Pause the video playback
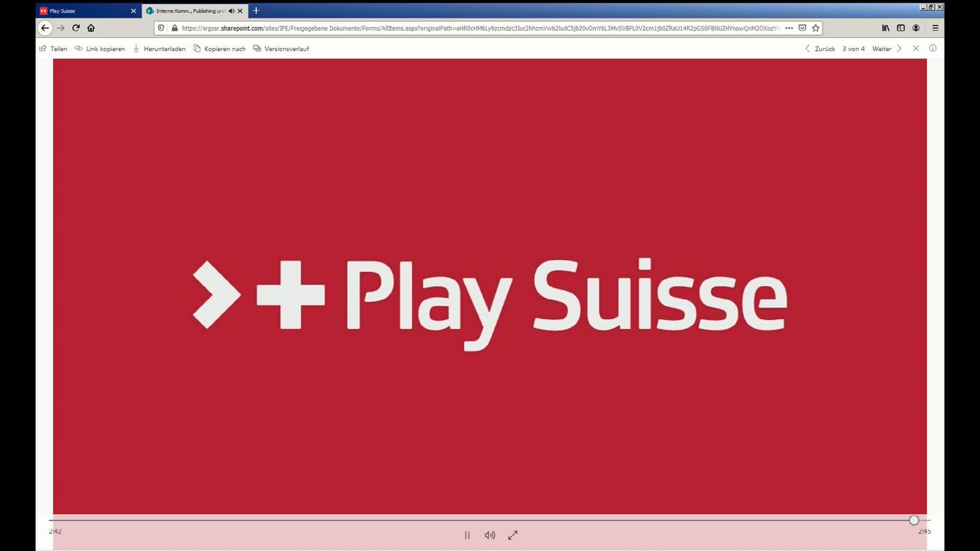The image size is (980, 551). pyautogui.click(x=467, y=535)
